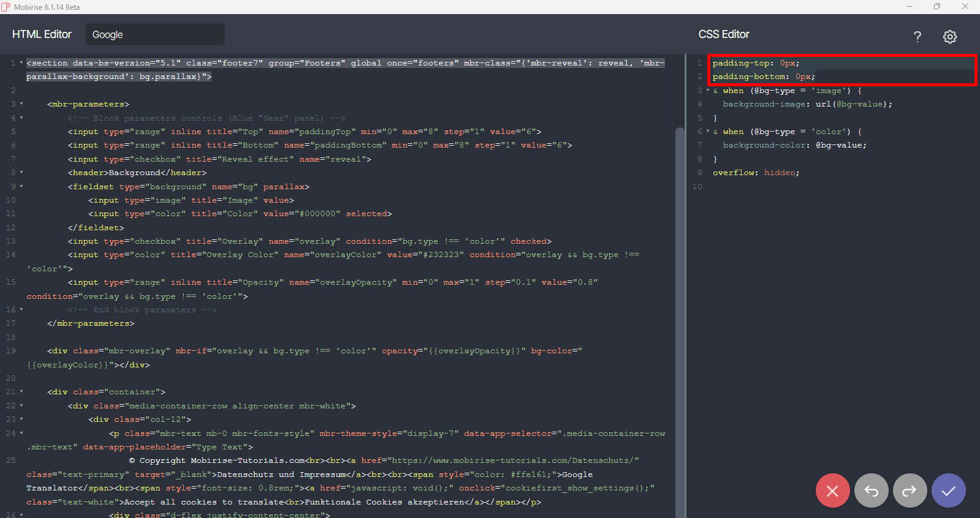Open the editor settings gear
The height and width of the screenshot is (518, 980).
click(x=949, y=37)
